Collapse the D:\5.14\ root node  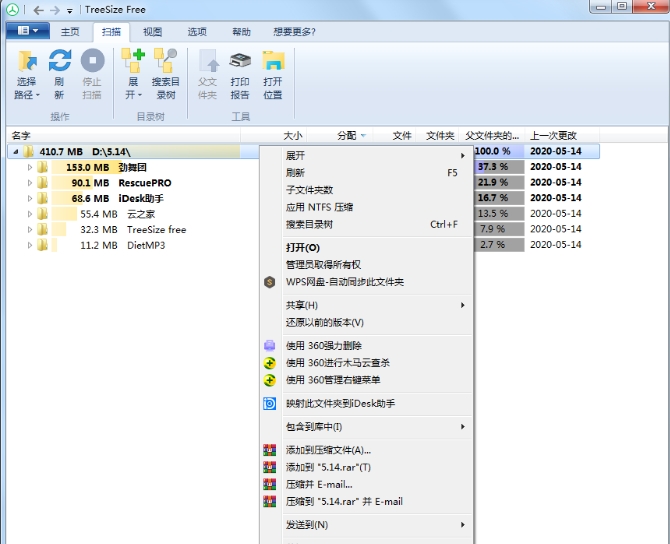pos(15,151)
